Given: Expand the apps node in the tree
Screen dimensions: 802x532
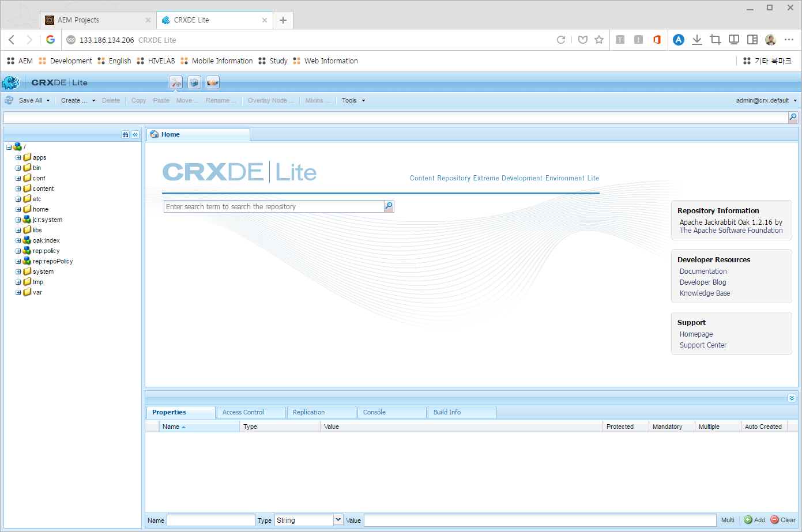Looking at the screenshot, I should click(x=18, y=157).
